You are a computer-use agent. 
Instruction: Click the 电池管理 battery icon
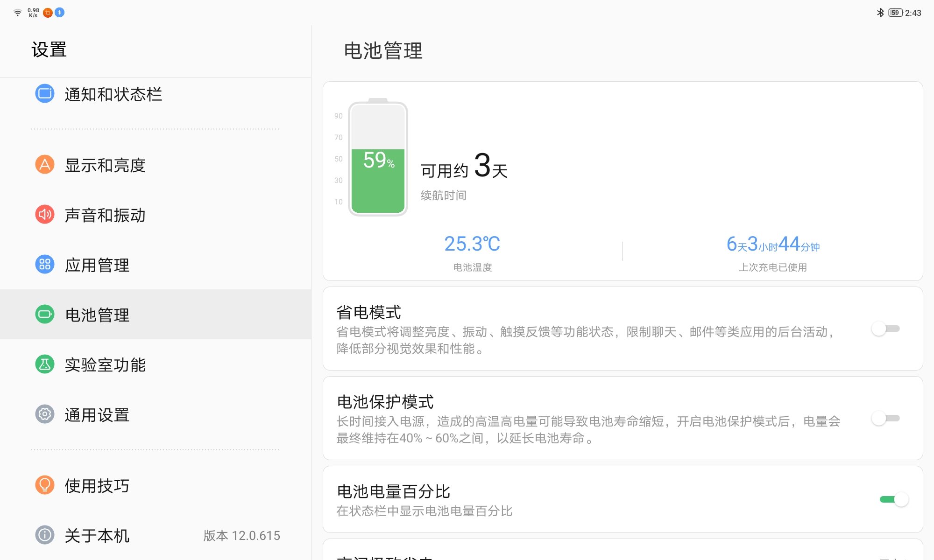click(44, 315)
